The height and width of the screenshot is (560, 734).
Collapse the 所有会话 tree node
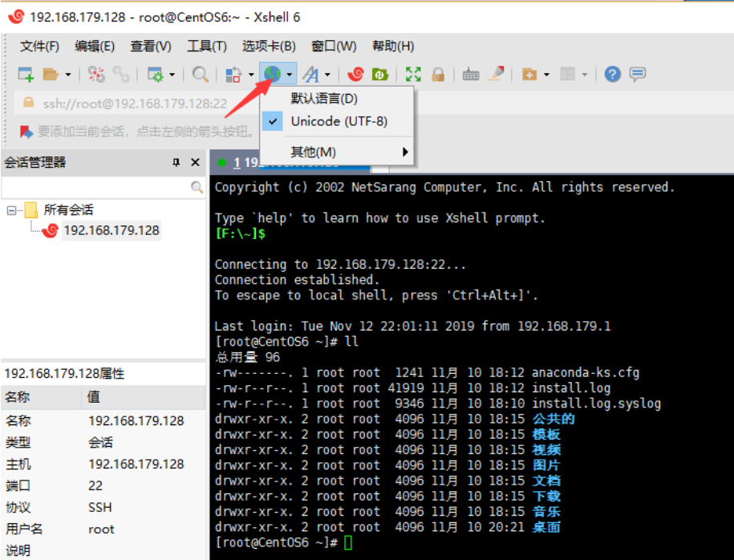[x=11, y=210]
